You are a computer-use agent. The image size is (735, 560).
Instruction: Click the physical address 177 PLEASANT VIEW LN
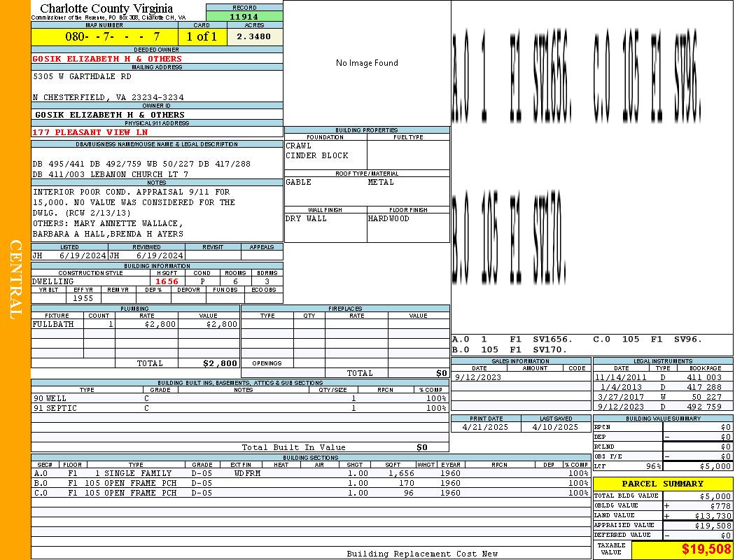(x=90, y=132)
